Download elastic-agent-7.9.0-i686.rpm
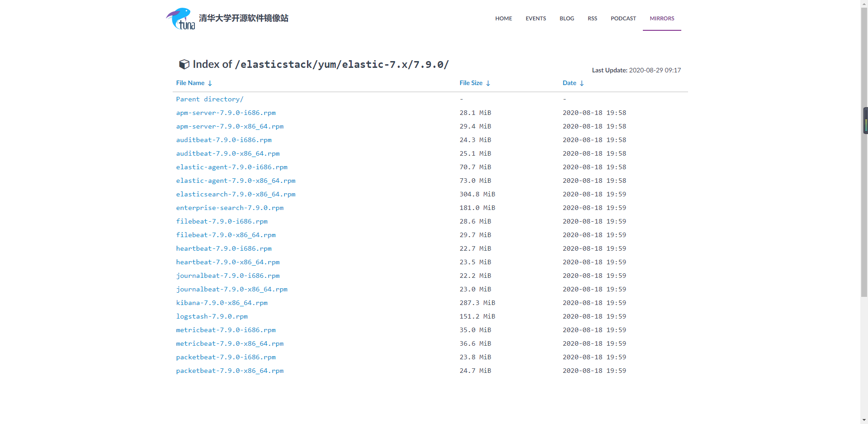Screen dimensions: 868x424 pyautogui.click(x=232, y=167)
